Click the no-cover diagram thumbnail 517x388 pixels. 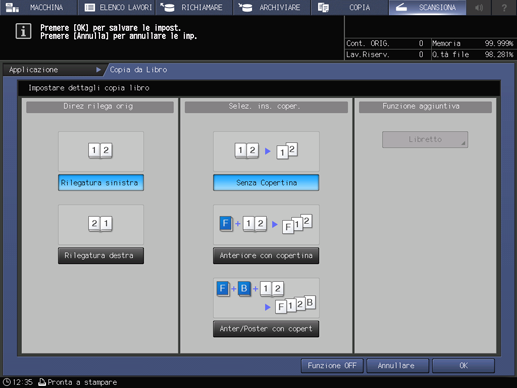click(266, 151)
